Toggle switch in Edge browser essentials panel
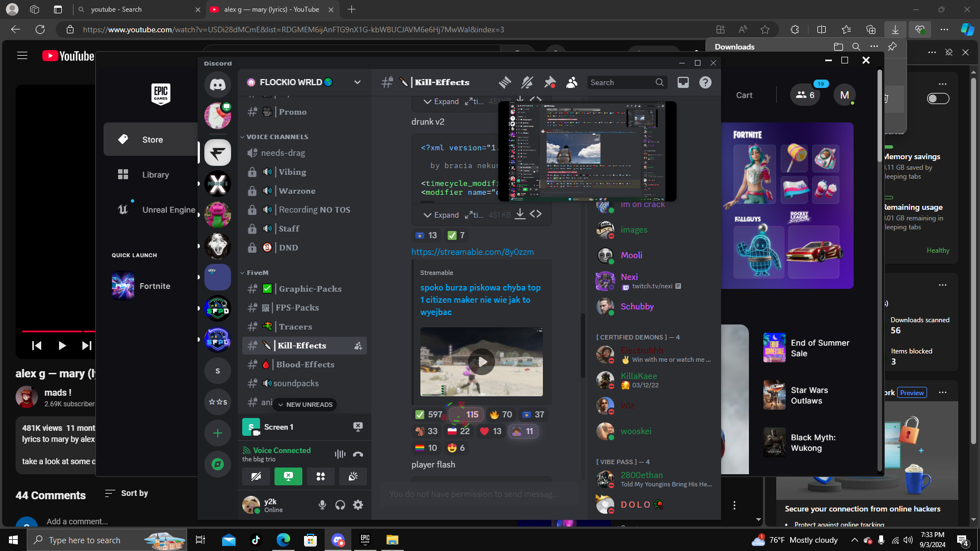 [x=938, y=99]
